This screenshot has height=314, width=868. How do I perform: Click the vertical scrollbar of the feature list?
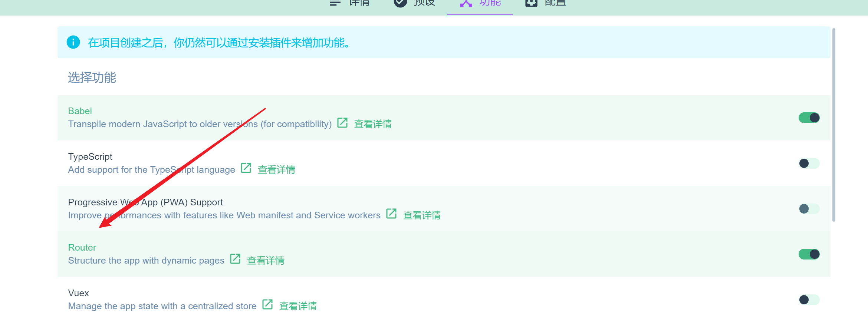(x=834, y=125)
